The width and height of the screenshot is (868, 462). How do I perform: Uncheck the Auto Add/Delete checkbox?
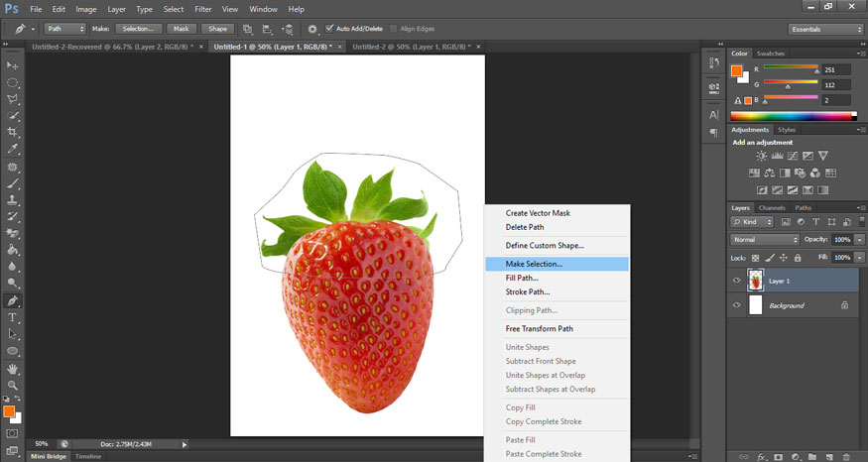tap(330, 29)
